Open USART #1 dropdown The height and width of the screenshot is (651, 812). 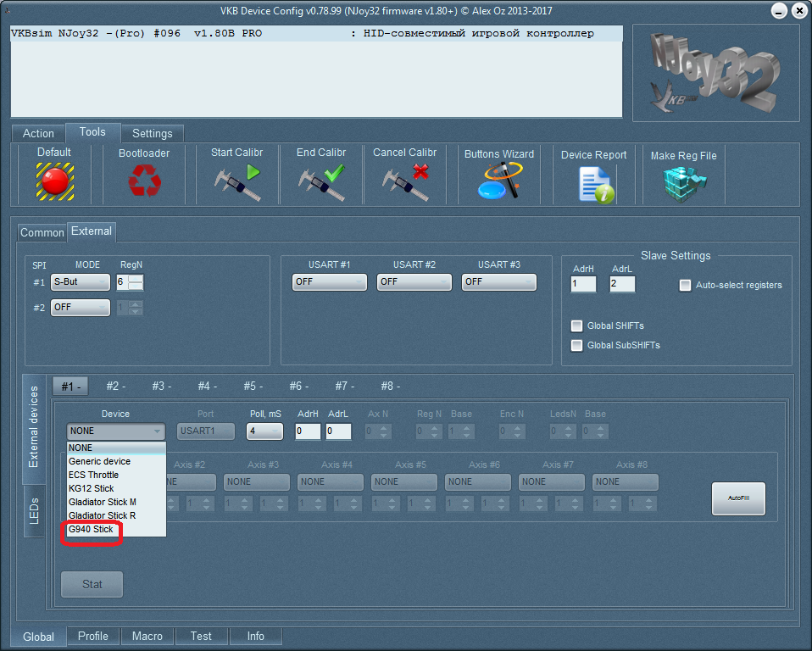point(330,282)
